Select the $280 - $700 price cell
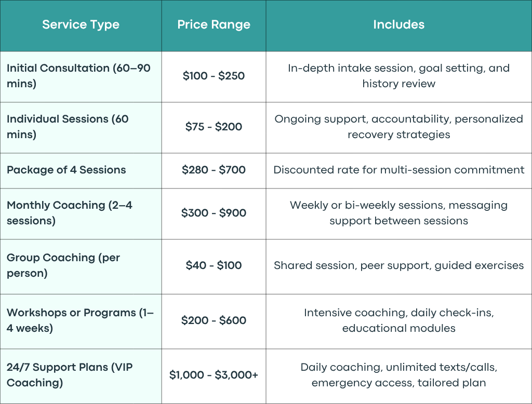This screenshot has width=532, height=404. pos(214,170)
